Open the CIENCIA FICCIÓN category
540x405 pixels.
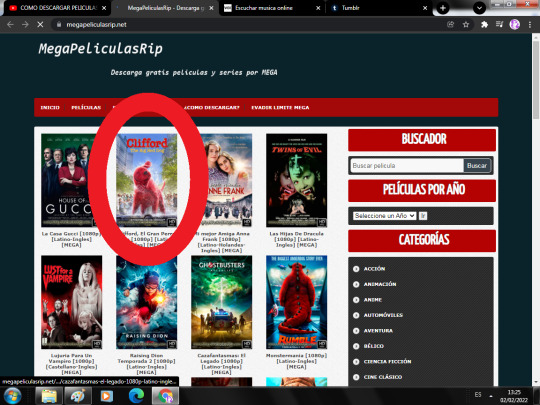point(387,362)
